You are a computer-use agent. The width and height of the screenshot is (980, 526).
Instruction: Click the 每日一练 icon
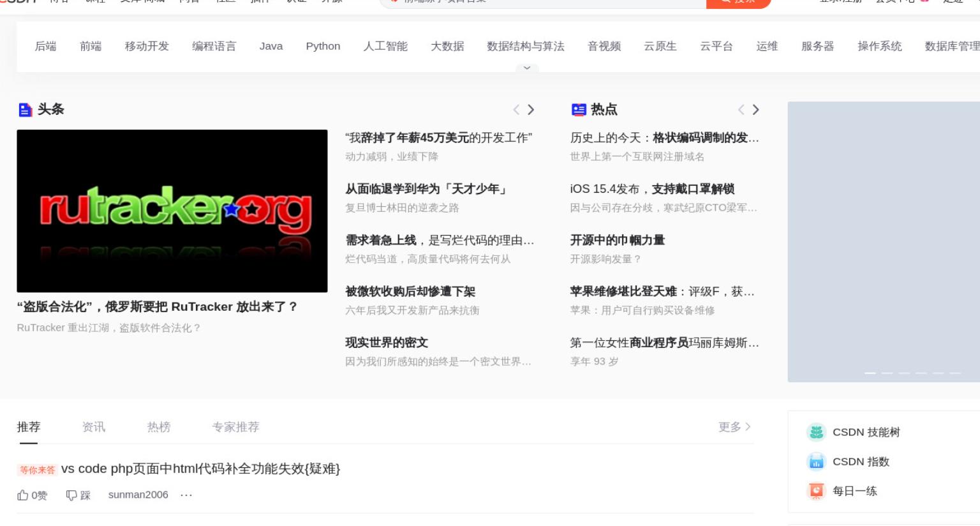(816, 491)
